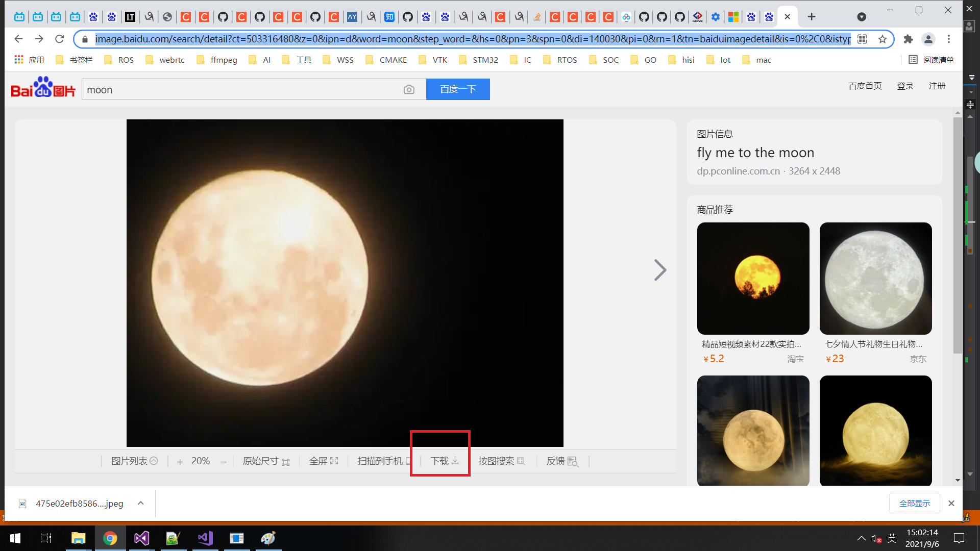Go to next image arrow
The width and height of the screenshot is (980, 551).
tap(660, 270)
